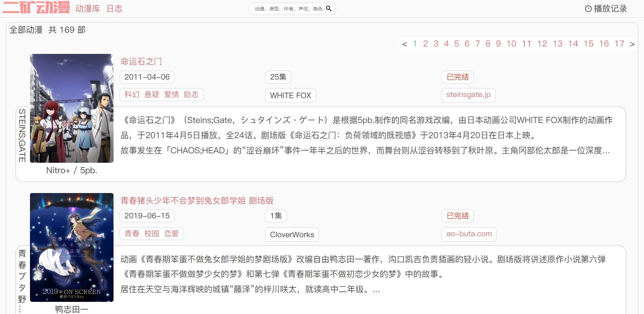Go to previous page arrow
The image size is (644, 314).
(x=405, y=44)
